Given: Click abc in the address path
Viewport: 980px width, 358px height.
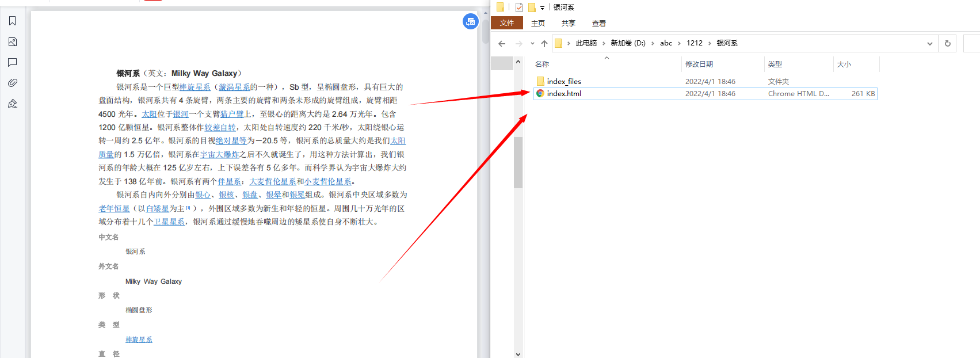Looking at the screenshot, I should click(666, 43).
